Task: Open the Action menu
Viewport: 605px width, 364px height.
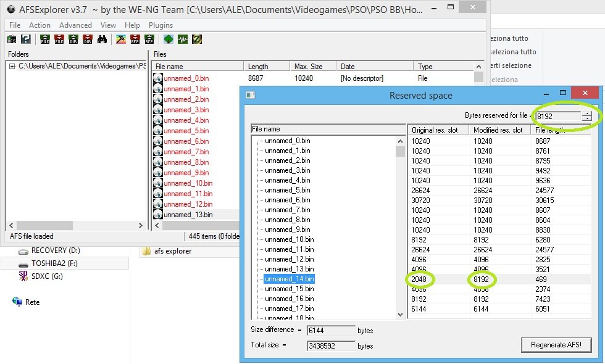Action: coord(40,25)
